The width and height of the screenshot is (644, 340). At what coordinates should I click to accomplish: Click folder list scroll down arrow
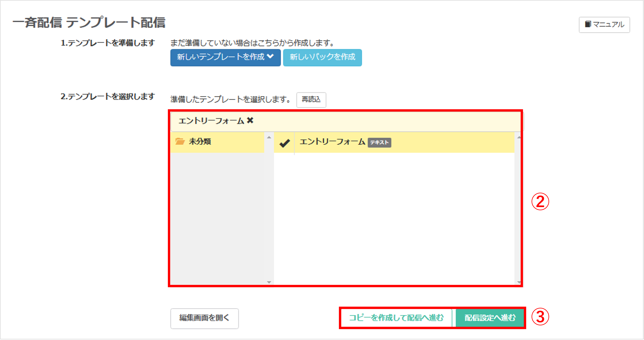pos(269,282)
